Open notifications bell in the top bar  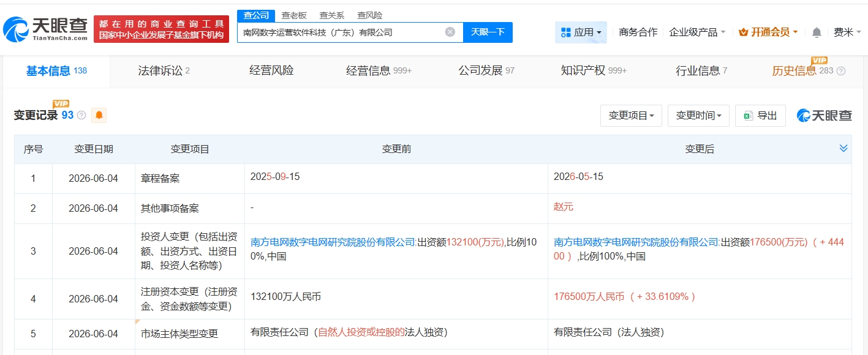(x=817, y=32)
